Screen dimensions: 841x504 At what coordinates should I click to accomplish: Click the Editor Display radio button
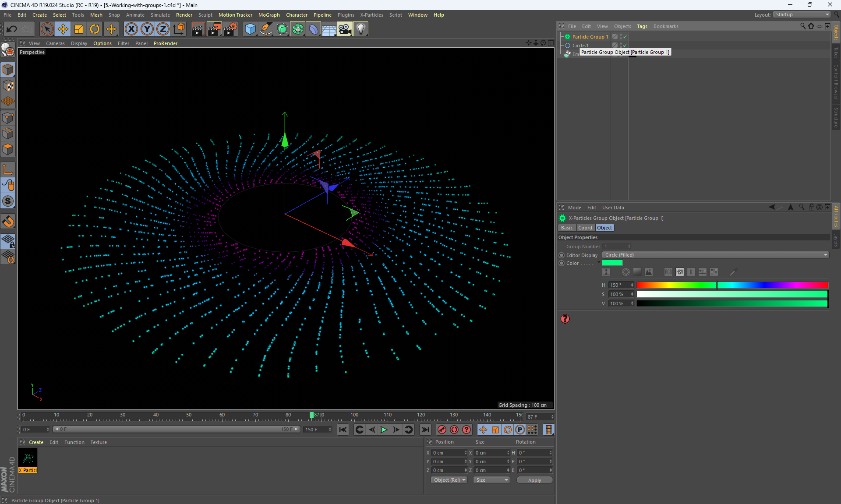[x=562, y=255]
